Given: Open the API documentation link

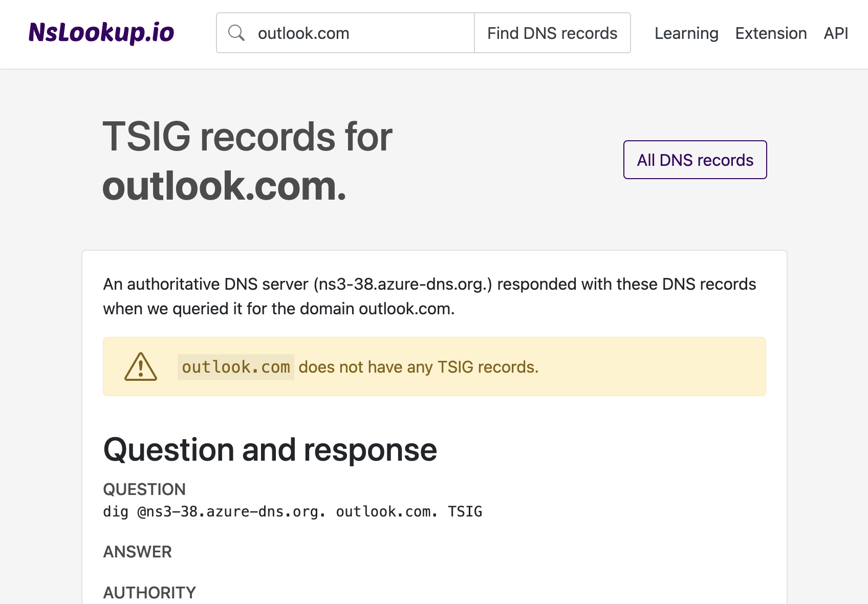Looking at the screenshot, I should (x=835, y=33).
